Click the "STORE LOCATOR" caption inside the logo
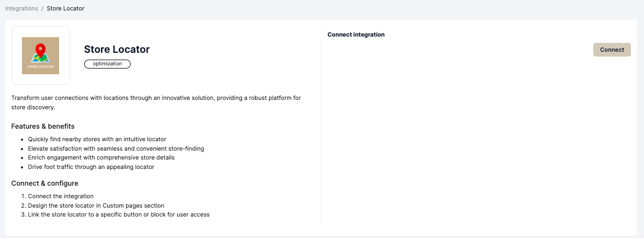Viewport: 644px width, 238px height. pyautogui.click(x=40, y=66)
